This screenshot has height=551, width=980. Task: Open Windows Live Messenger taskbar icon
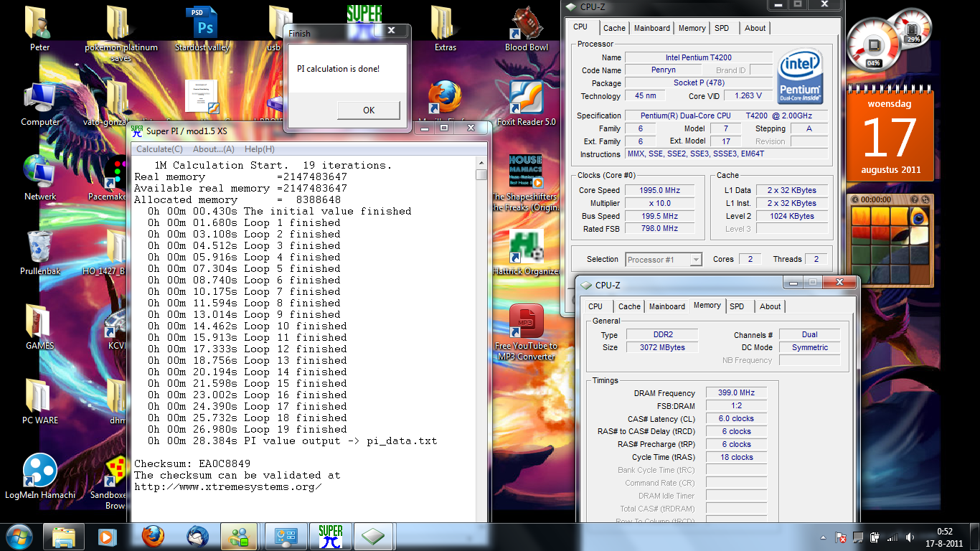point(240,537)
